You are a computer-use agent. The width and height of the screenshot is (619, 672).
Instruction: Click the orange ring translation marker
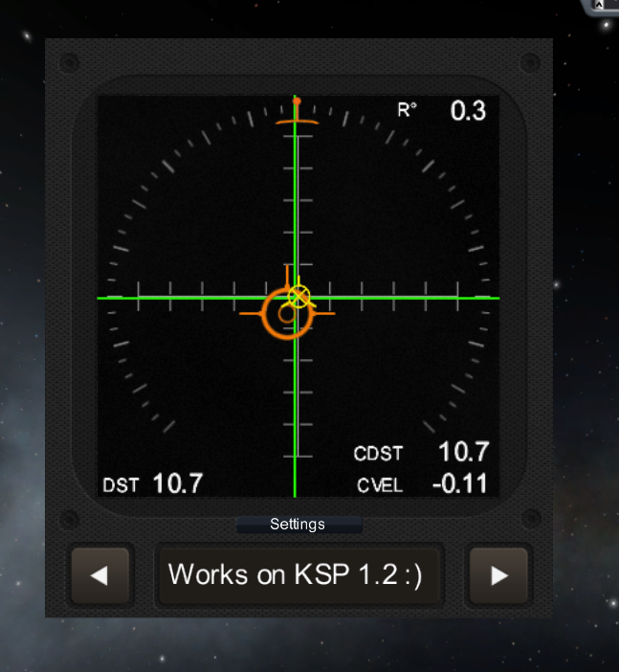[x=287, y=314]
